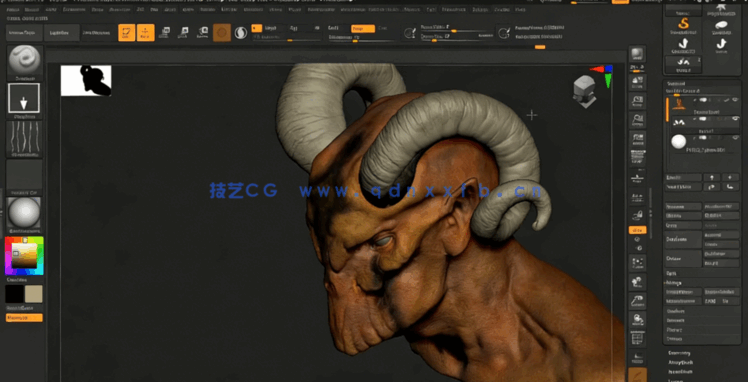Click the AAHalf view icon

point(637,138)
